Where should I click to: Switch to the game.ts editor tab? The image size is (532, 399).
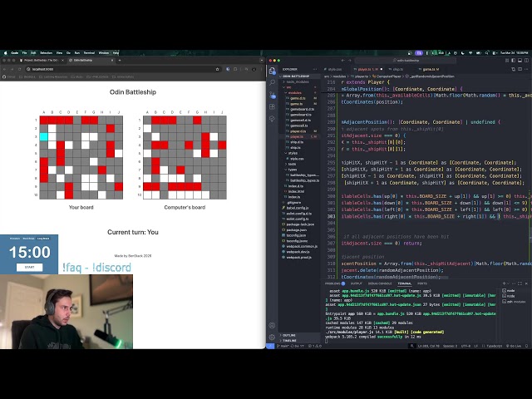click(x=429, y=69)
